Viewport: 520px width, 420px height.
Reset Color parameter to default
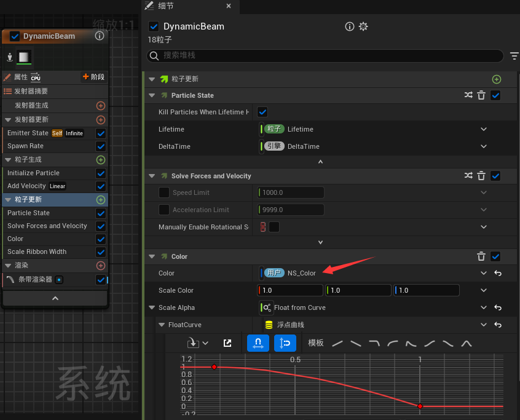(498, 273)
